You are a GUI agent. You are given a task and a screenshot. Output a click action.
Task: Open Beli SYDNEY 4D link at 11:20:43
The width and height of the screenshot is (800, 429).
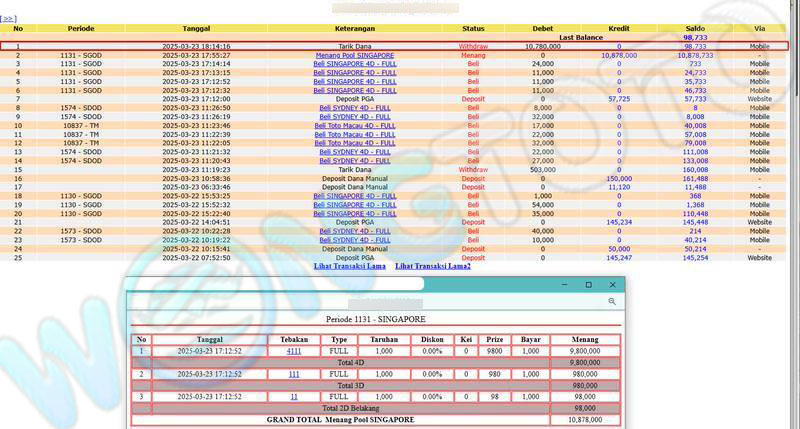point(355,161)
